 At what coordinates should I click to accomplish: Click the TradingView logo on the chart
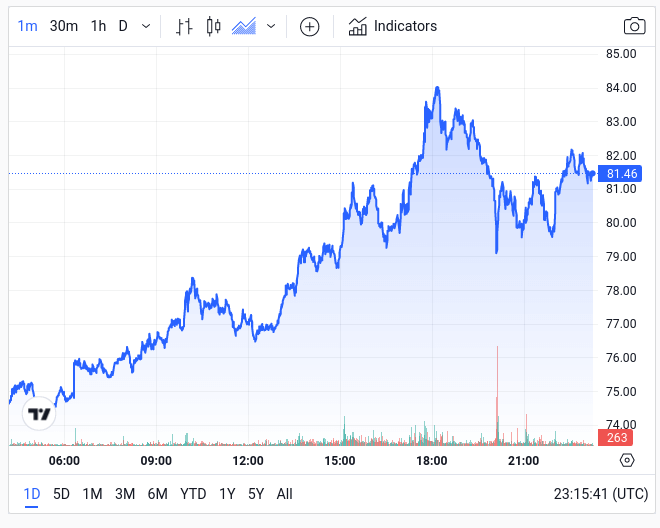point(39,414)
